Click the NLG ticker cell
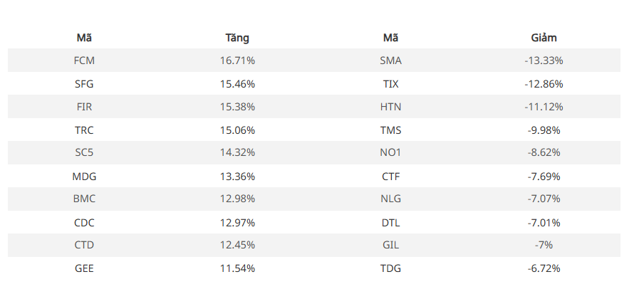 pyautogui.click(x=390, y=199)
